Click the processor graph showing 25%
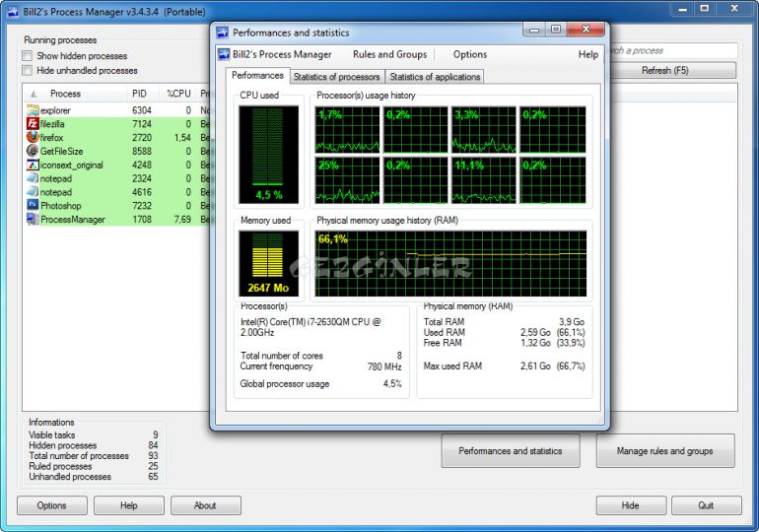Screen dimensions: 759x532 pos(348,180)
